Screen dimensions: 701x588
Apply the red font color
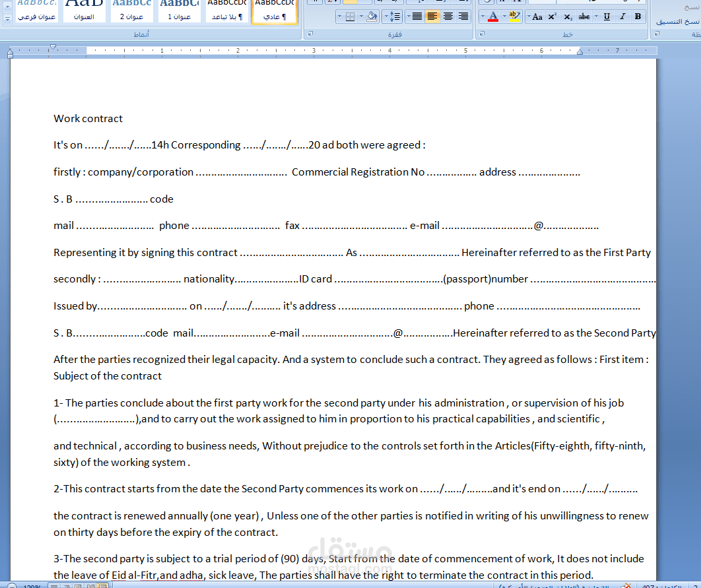[492, 16]
